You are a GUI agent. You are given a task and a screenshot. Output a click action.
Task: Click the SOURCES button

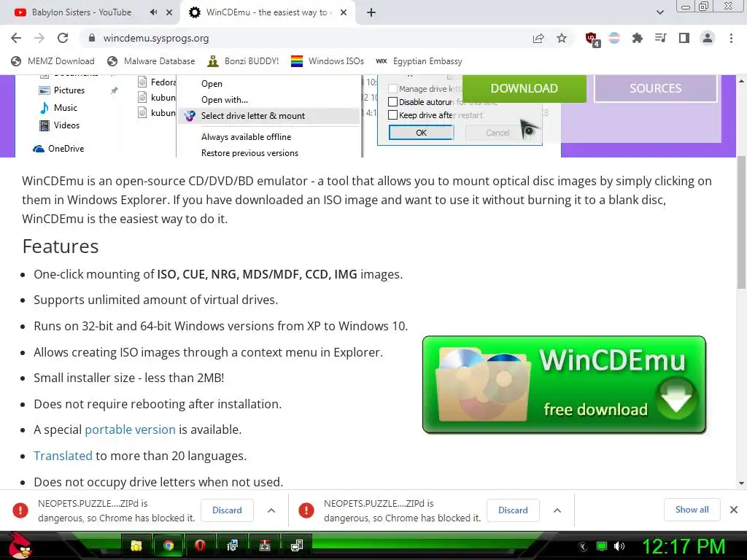[x=656, y=88]
